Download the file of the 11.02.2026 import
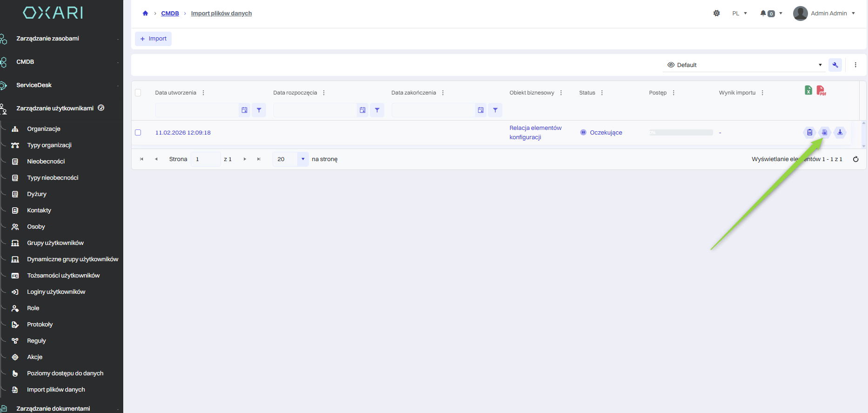The height and width of the screenshot is (413, 868). point(840,133)
